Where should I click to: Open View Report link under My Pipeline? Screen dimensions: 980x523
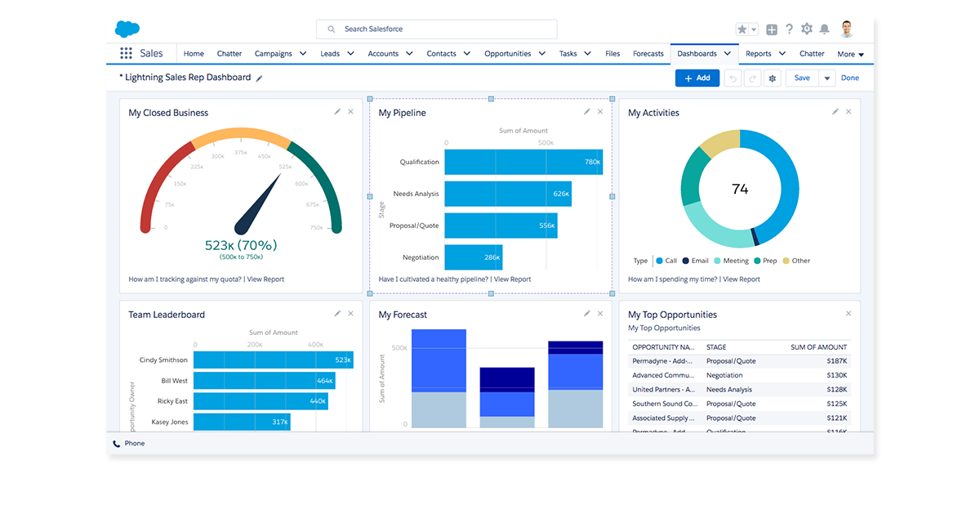tap(512, 279)
